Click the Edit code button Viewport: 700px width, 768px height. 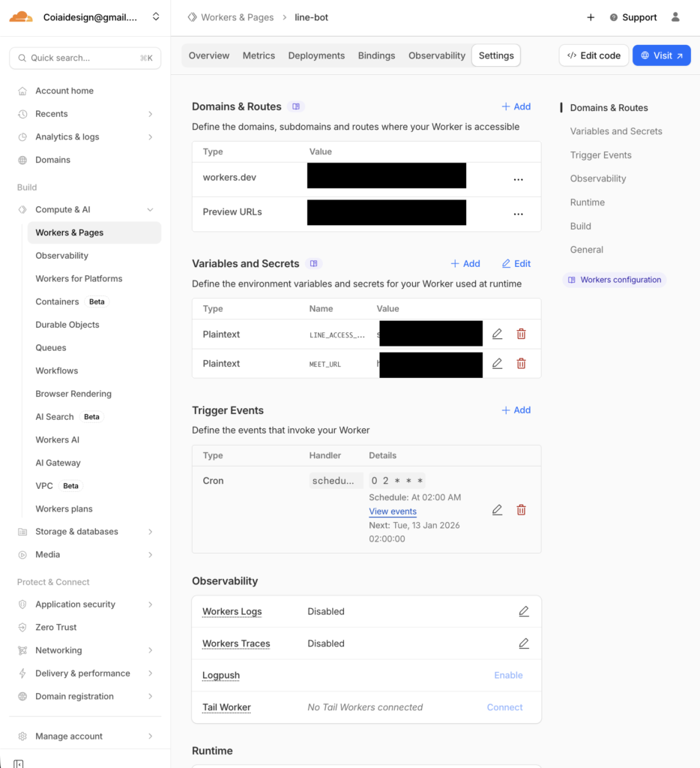(x=594, y=55)
